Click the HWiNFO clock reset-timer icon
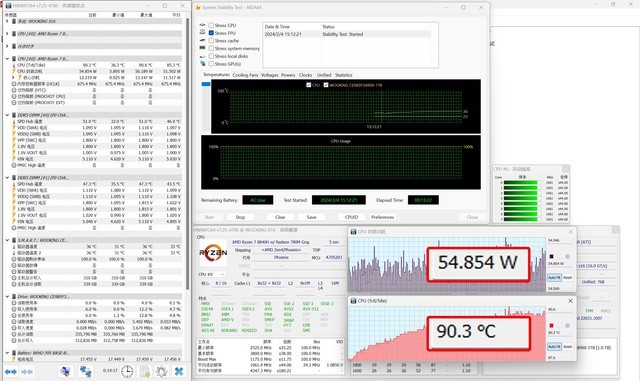This screenshot has height=381, width=640. click(x=127, y=371)
